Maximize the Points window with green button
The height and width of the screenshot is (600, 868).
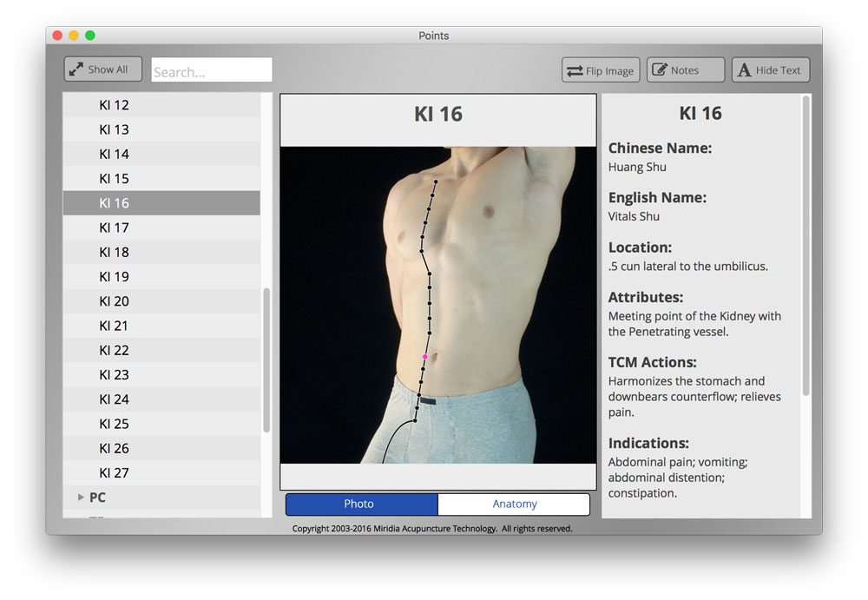(x=90, y=36)
